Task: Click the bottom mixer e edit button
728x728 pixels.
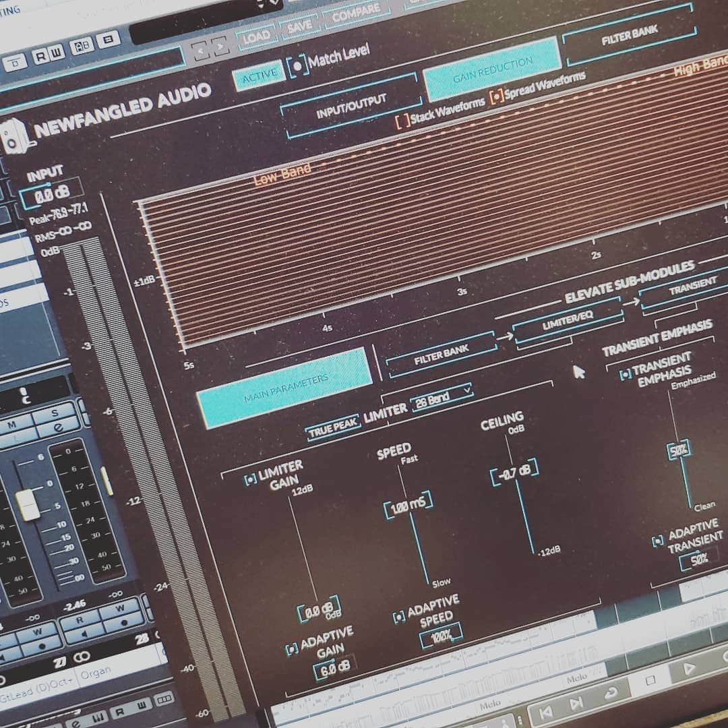Action: coord(75,723)
